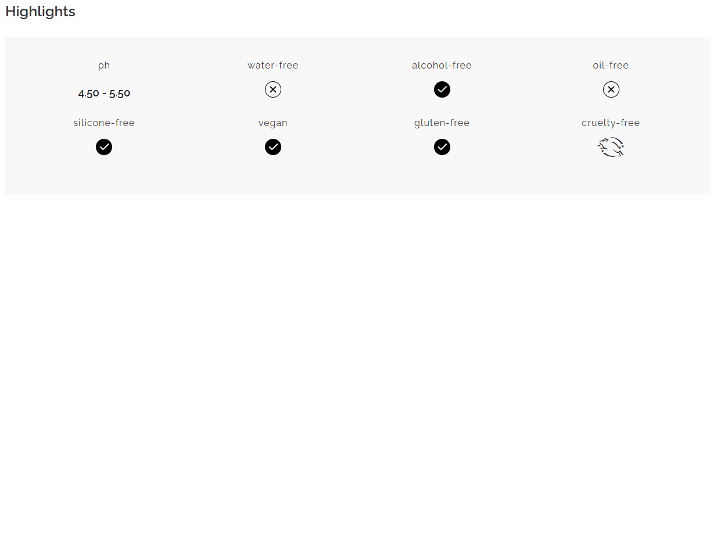Click the oil-free cross icon
This screenshot has width=728, height=560.
(611, 89)
